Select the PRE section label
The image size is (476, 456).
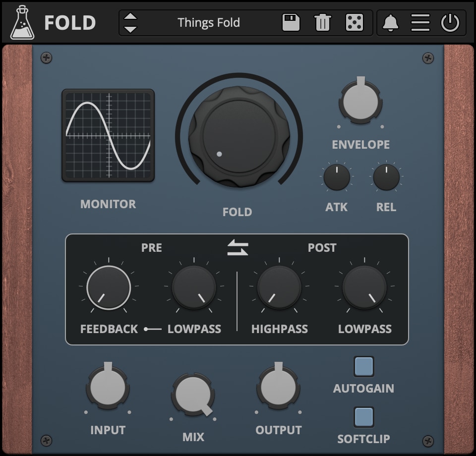click(x=151, y=248)
